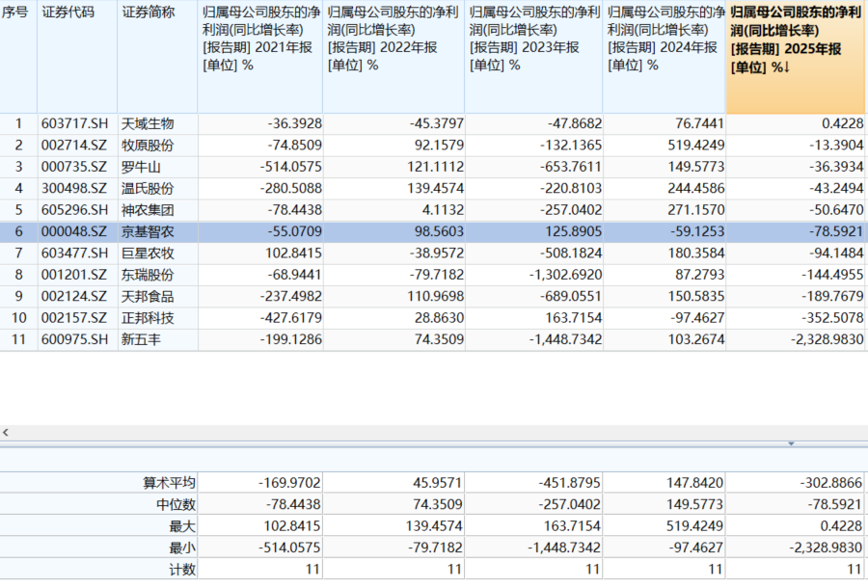Select stock code 600975.SH

pos(74,339)
